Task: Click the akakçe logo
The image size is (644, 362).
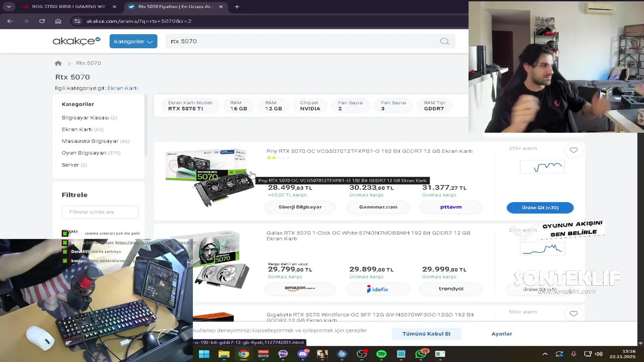Action: click(76, 41)
